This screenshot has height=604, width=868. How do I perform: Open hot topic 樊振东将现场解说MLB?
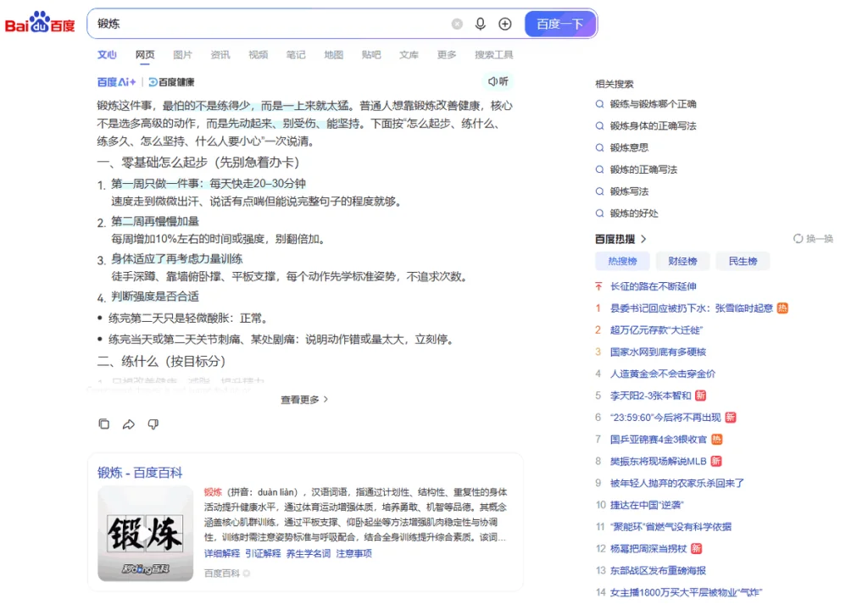pyautogui.click(x=658, y=462)
